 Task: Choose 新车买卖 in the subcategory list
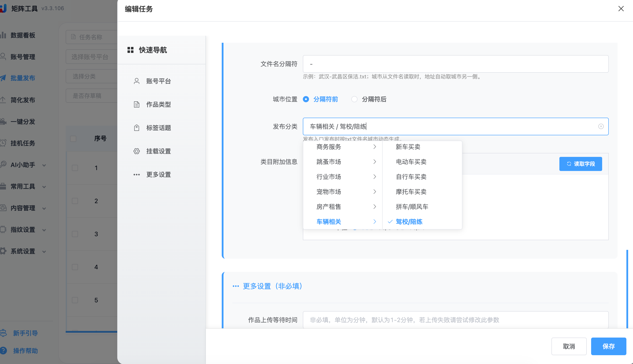[408, 147]
